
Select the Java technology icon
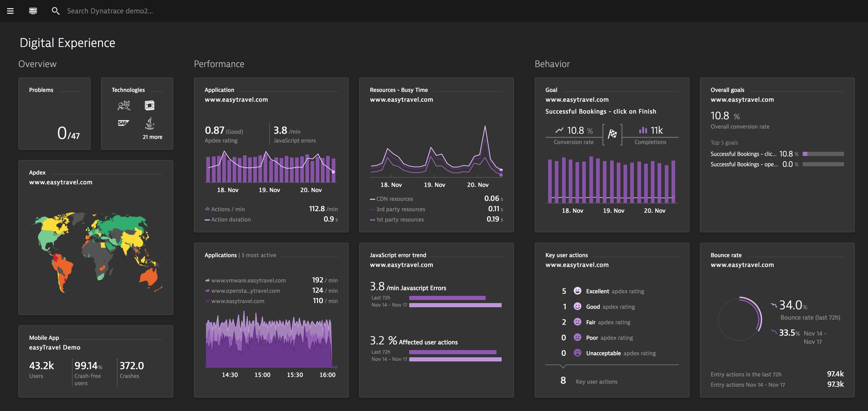point(149,123)
